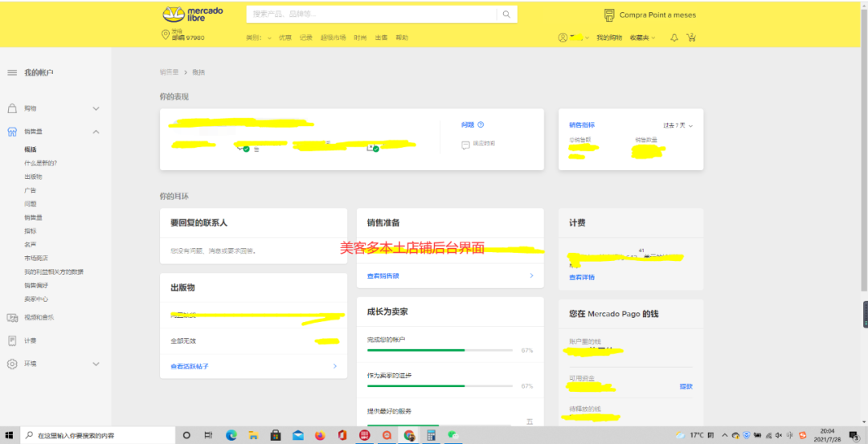Collapse the 销售量 sidebar section

96,132
